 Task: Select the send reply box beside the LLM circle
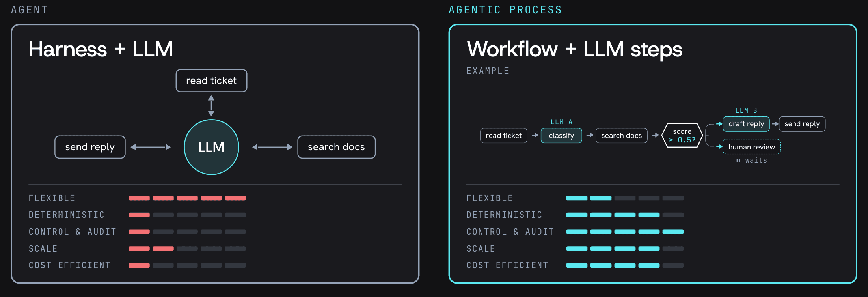tap(90, 147)
